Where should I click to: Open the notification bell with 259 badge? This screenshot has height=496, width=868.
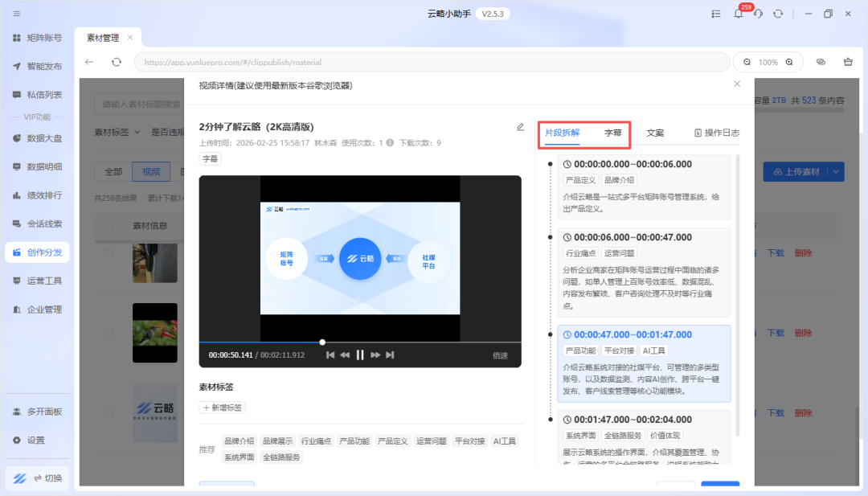pos(738,14)
